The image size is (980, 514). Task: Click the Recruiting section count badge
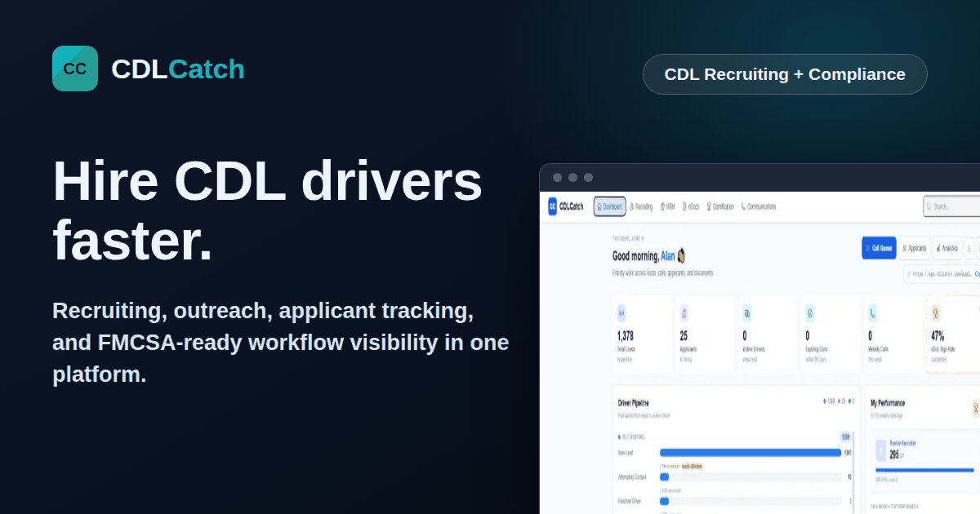click(x=846, y=436)
